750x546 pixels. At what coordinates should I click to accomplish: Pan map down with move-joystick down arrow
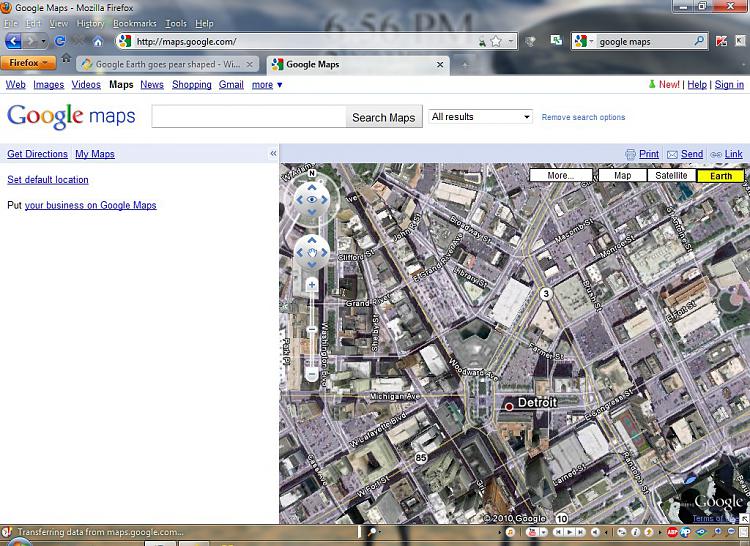[312, 264]
